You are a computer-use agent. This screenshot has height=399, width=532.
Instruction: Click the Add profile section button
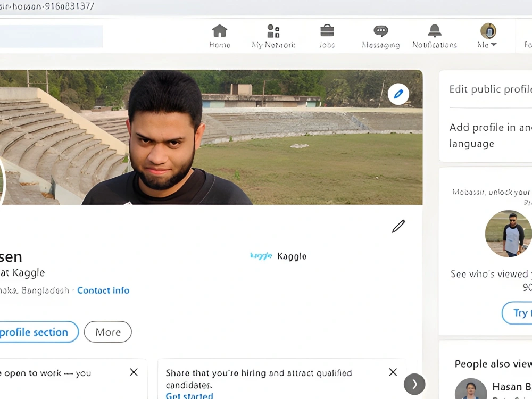pyautogui.click(x=38, y=332)
